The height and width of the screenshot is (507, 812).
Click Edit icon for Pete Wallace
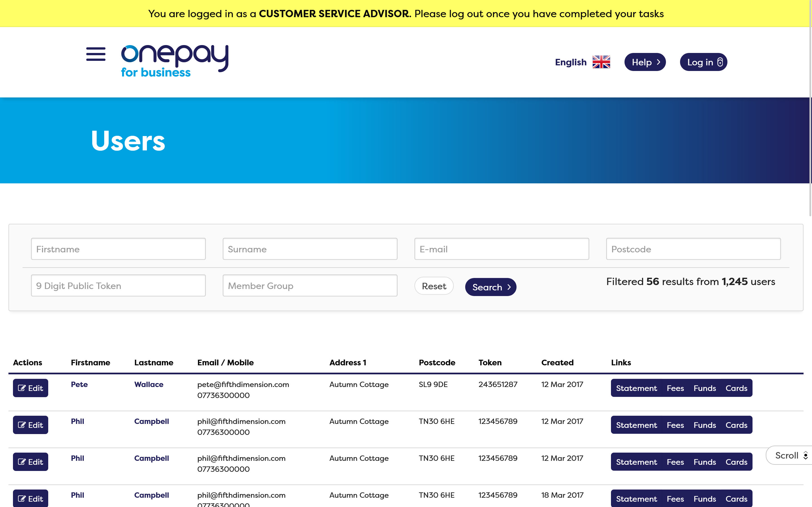30,388
